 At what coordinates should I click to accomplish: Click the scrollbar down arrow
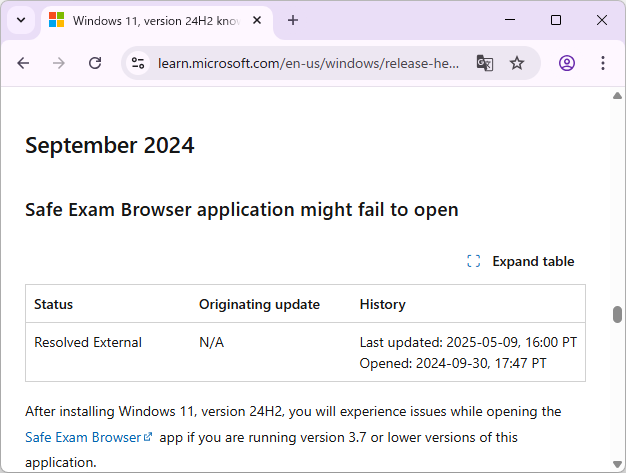point(617,464)
